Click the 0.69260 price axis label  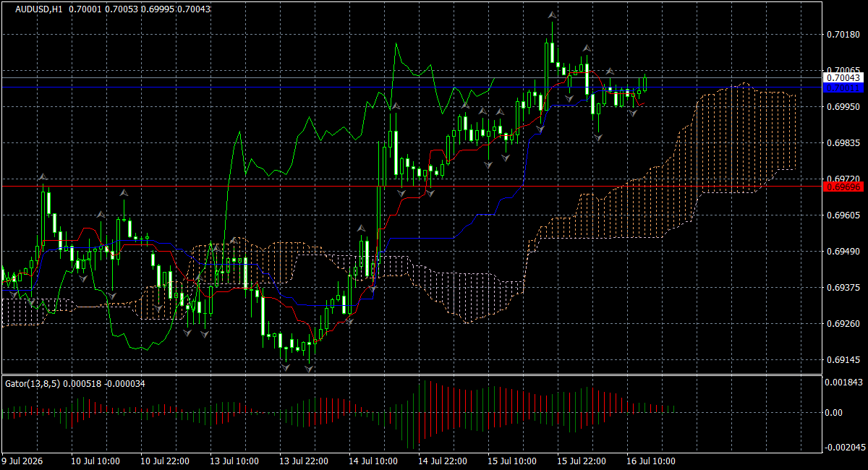pos(843,323)
